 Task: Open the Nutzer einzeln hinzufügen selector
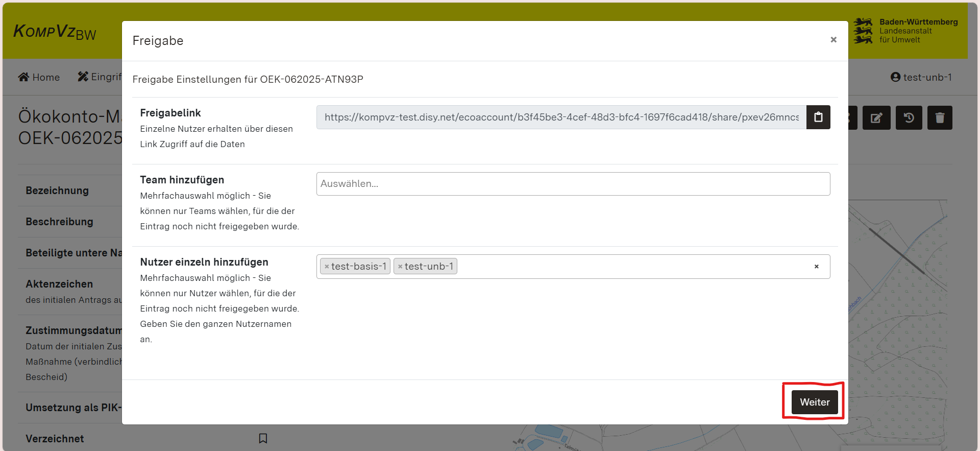tap(633, 267)
